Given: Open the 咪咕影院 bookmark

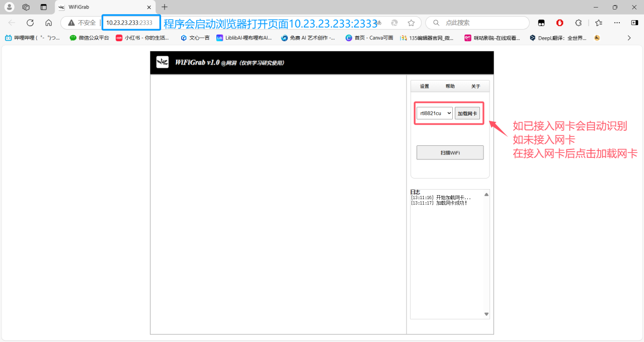Looking at the screenshot, I should click(x=492, y=38).
